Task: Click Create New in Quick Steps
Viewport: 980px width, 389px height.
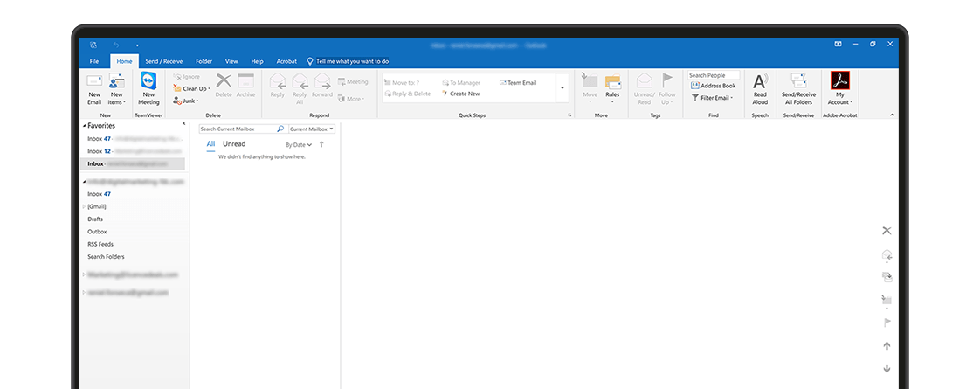Action: point(464,94)
